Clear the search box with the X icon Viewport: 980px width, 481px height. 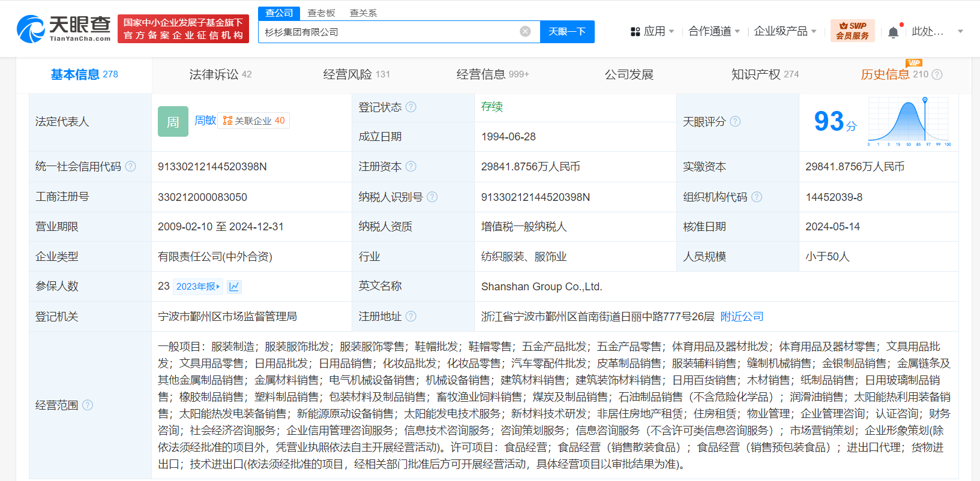pos(525,32)
